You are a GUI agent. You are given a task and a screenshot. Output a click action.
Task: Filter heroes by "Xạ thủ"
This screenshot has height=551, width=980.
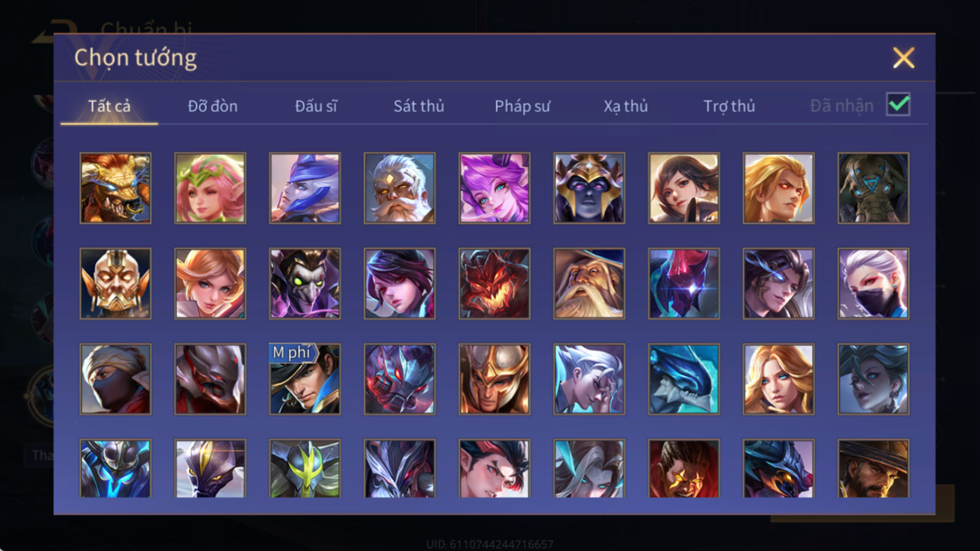pos(626,106)
